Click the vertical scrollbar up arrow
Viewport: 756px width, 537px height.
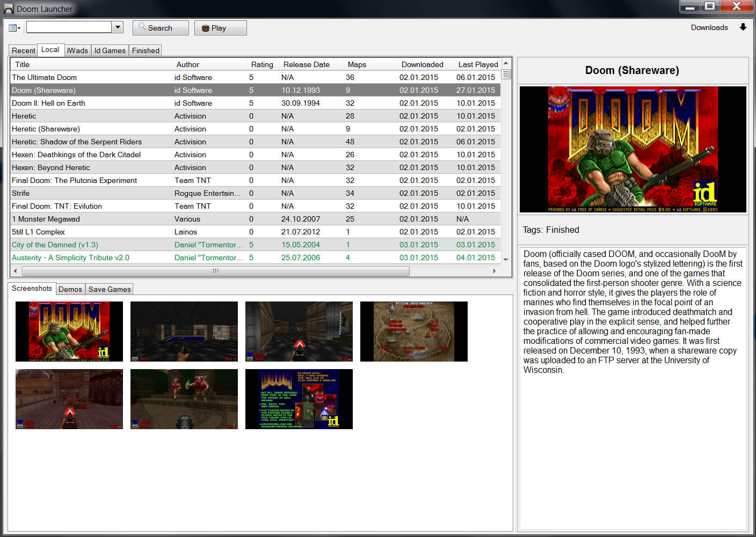506,63
